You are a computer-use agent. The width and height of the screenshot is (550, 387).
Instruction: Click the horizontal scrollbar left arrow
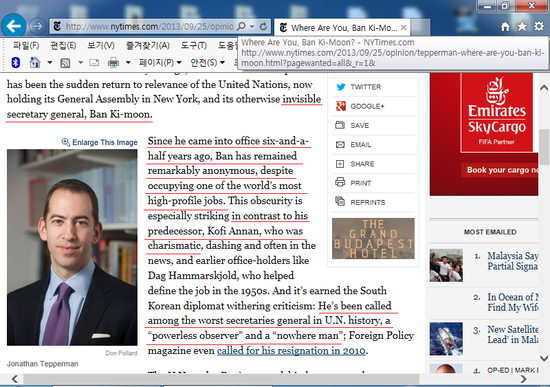(15, 379)
